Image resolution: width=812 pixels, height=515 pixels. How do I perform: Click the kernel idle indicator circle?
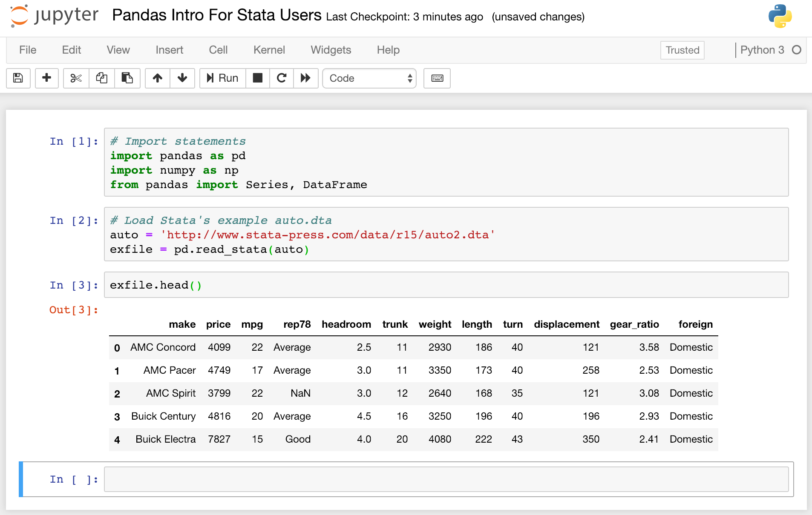[x=797, y=50]
